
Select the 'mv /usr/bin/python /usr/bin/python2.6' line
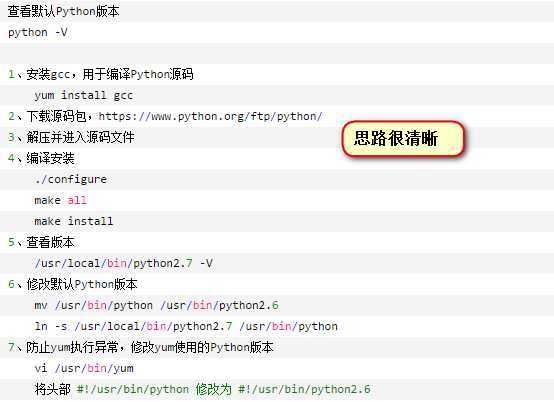pyautogui.click(x=157, y=306)
